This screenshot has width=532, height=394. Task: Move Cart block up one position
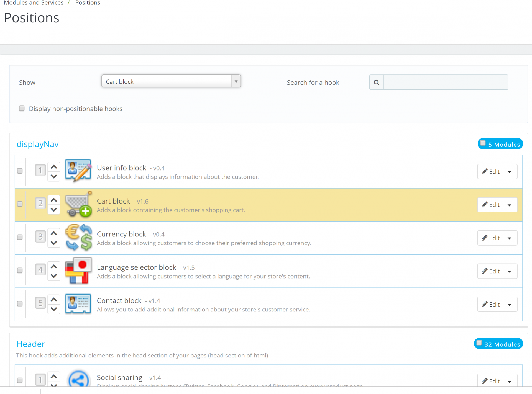[x=54, y=200]
